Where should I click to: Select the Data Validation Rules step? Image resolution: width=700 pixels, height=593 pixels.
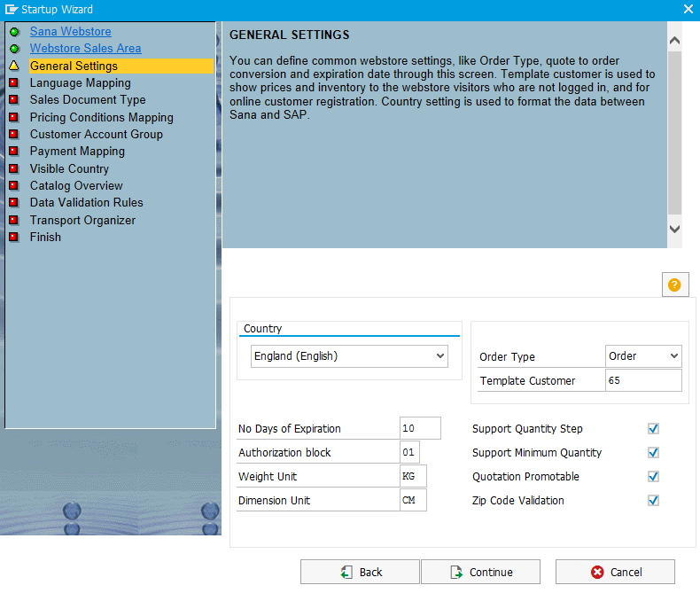click(87, 203)
